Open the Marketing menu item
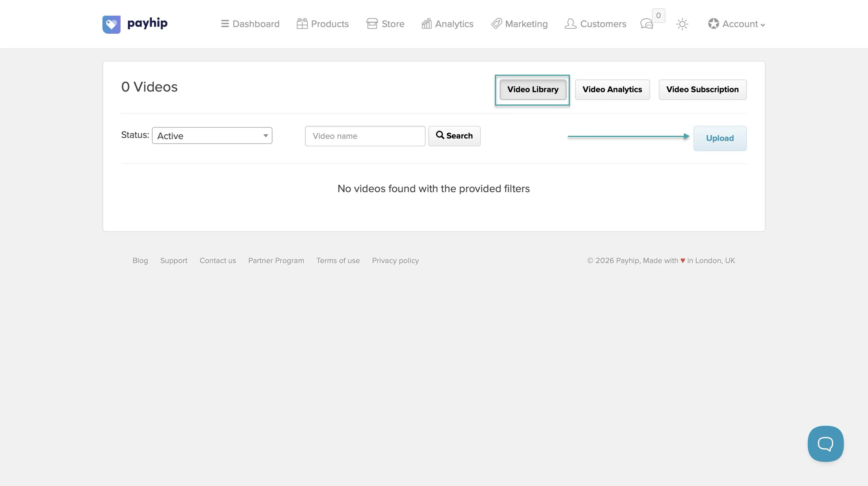 pos(519,24)
